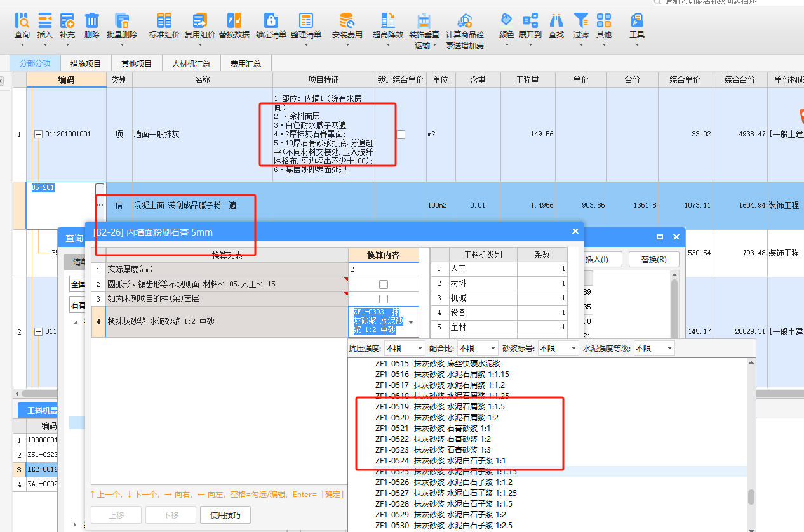Click the 装饰垂直运输 icon
The image size is (804, 532).
coord(424,20)
